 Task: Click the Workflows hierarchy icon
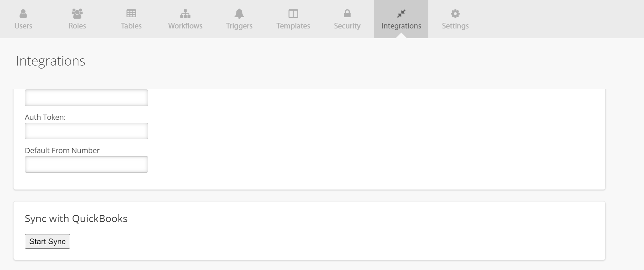tap(185, 14)
